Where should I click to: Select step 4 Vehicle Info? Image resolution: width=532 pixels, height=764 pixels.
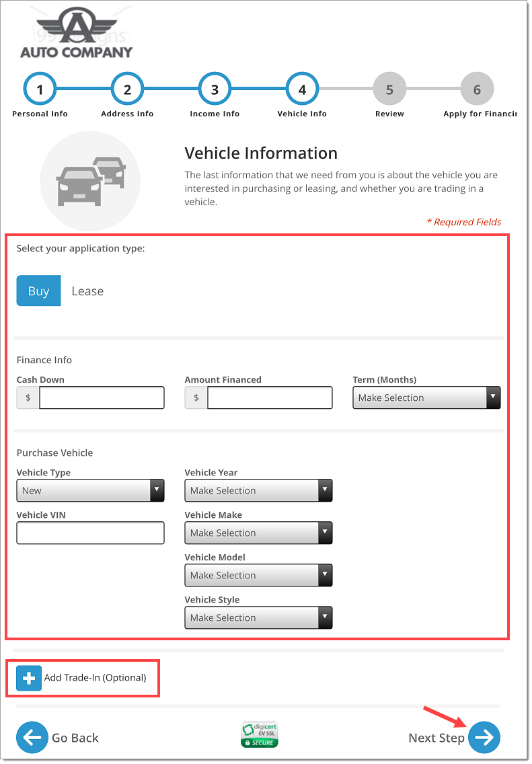coord(302,89)
